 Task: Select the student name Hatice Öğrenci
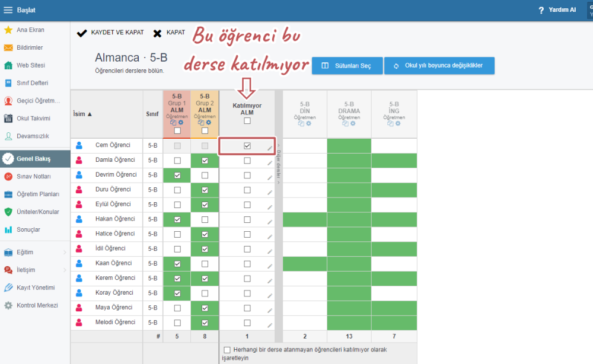tap(115, 234)
